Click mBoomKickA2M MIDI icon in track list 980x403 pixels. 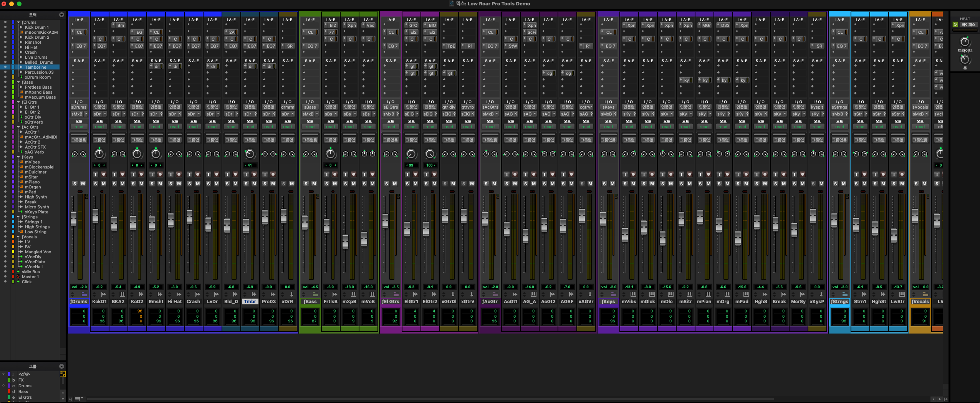21,32
